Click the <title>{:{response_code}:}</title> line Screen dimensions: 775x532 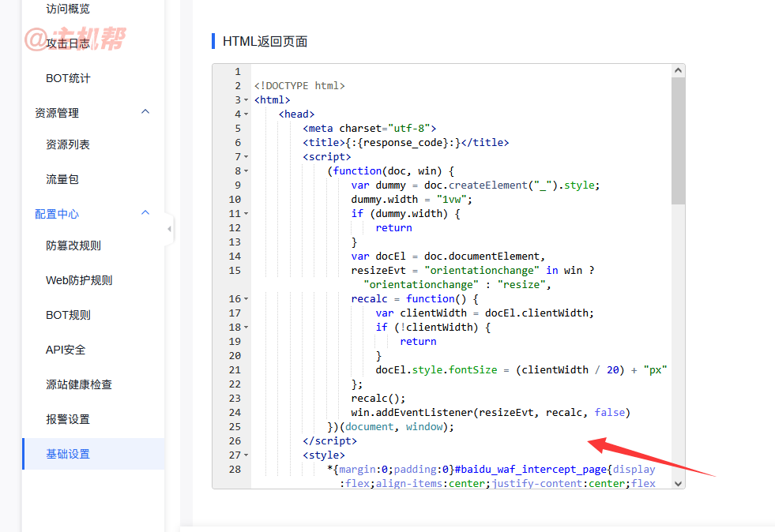406,143
